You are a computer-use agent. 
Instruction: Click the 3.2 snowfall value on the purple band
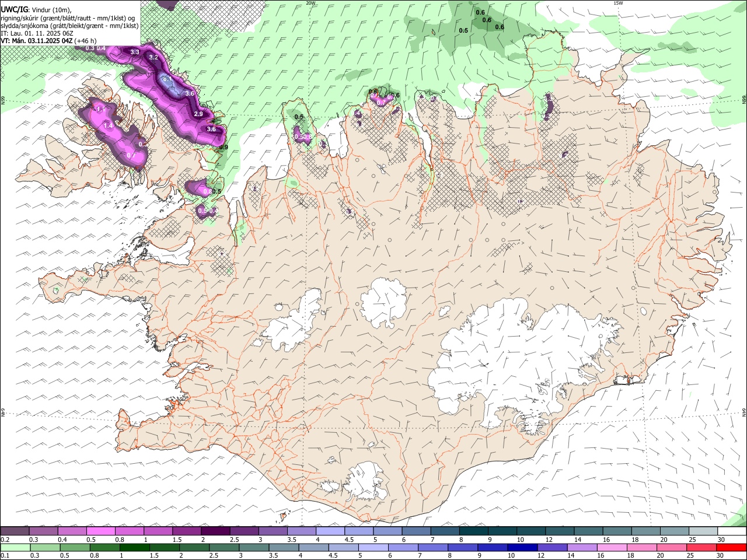click(x=153, y=57)
